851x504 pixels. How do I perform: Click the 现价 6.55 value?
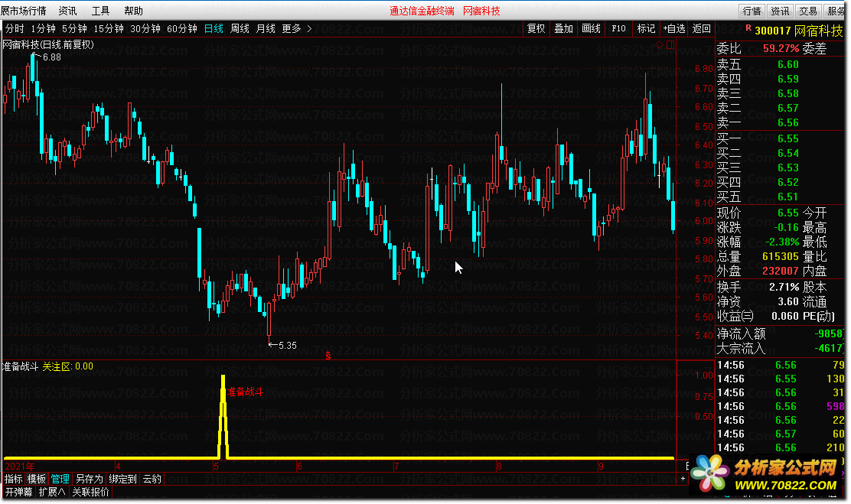(788, 213)
